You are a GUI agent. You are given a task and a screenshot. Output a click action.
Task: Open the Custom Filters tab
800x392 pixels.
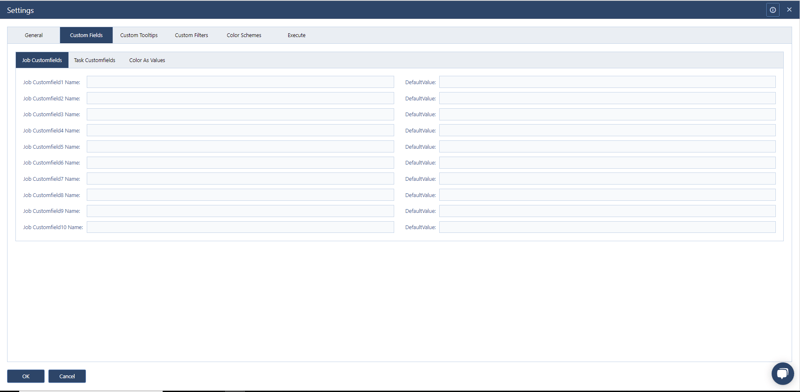(x=191, y=35)
